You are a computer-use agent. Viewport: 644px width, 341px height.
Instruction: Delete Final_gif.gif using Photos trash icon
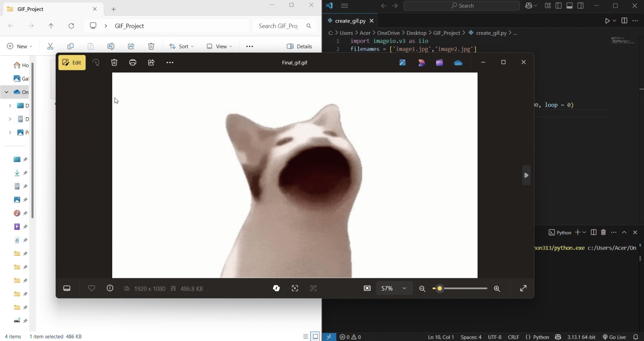[114, 63]
